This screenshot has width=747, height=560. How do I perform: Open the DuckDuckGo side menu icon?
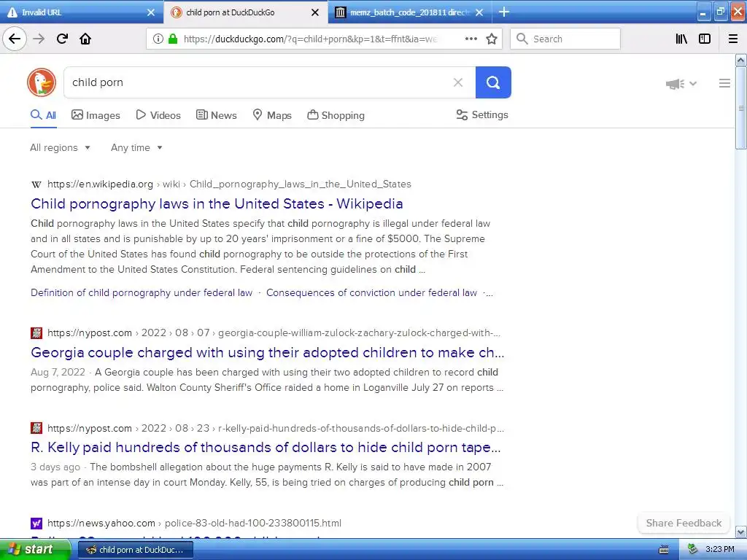pyautogui.click(x=724, y=83)
